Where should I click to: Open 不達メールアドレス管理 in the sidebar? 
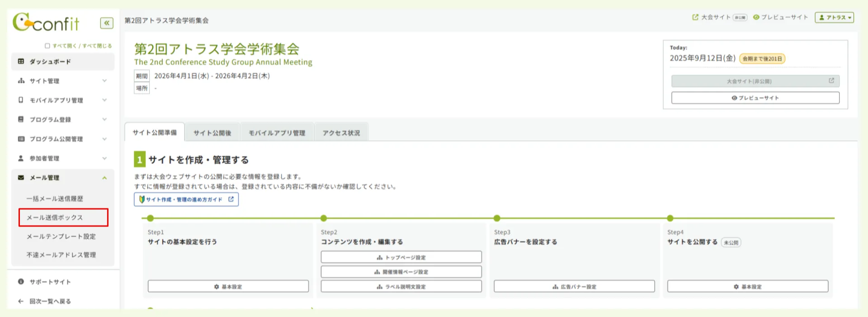click(x=61, y=255)
